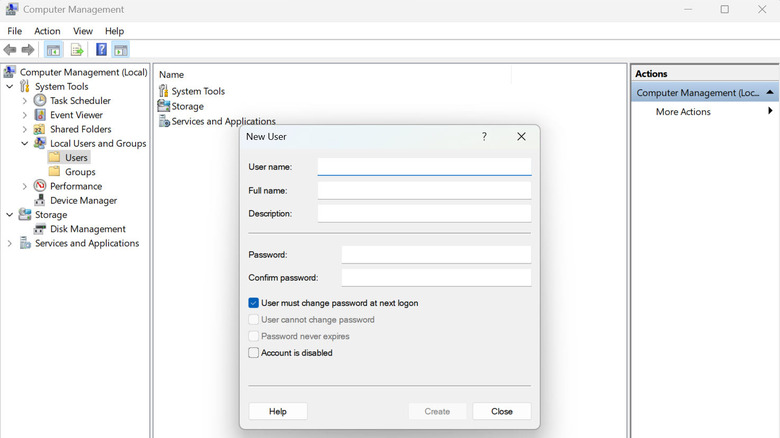Click the Task Scheduler icon in tree

coord(40,101)
